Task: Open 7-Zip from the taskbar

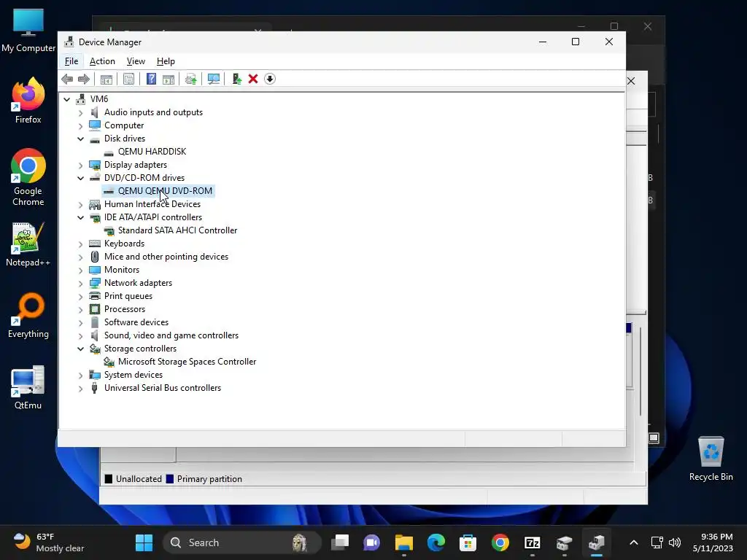Action: click(532, 542)
